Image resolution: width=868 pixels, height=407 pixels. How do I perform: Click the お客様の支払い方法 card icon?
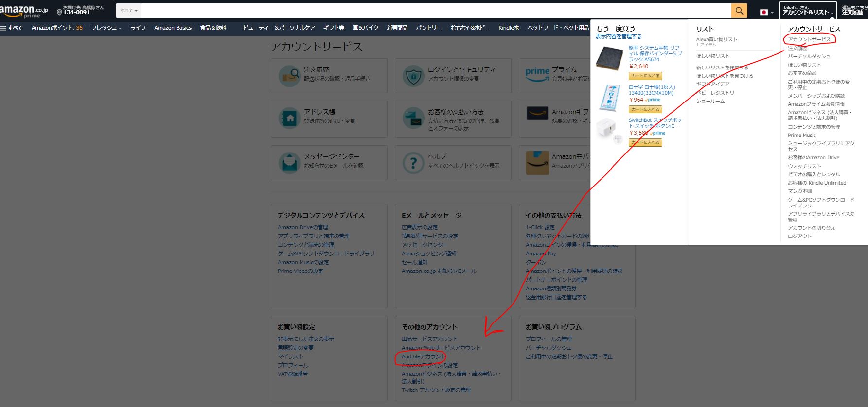[x=413, y=118]
